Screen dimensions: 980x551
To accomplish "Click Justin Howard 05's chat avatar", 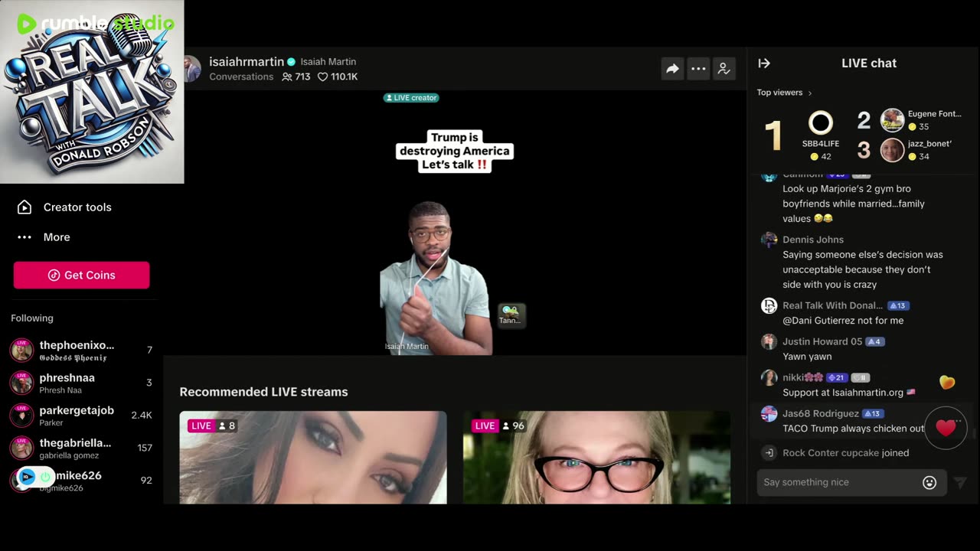I will tap(769, 342).
